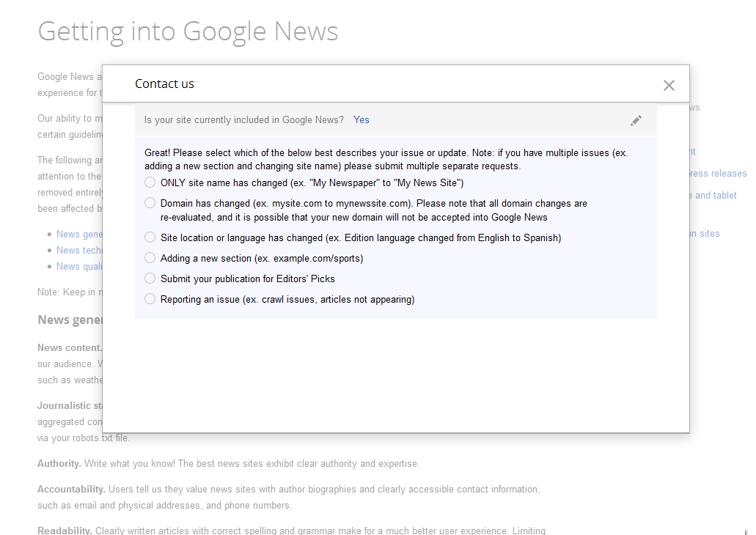756x535 pixels.
Task: Open the 'News quali...' link in background page
Action: coord(79,267)
